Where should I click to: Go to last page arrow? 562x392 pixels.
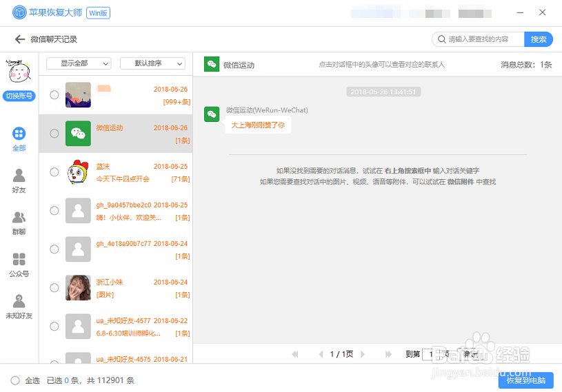[x=388, y=354]
